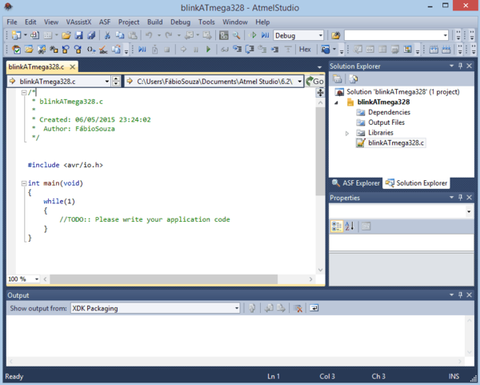
Task: Click the Copy icon
Action: tap(120, 35)
